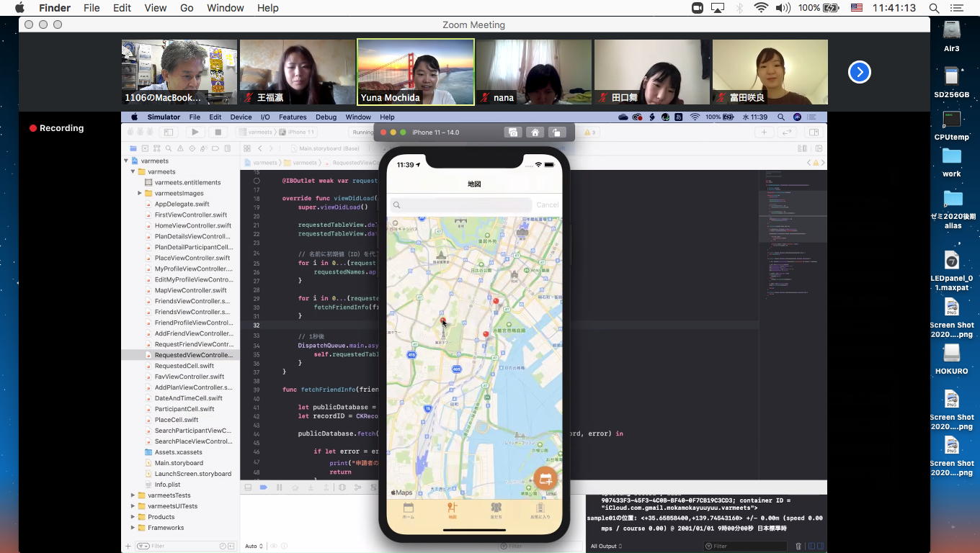Open the Features menu in the Simulator

click(x=293, y=117)
